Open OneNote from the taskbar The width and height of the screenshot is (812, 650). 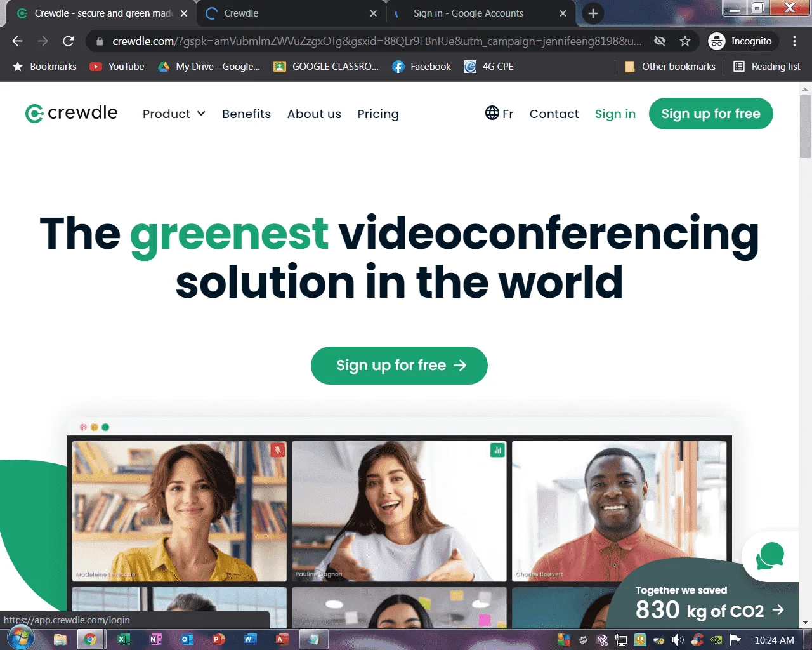(155, 639)
